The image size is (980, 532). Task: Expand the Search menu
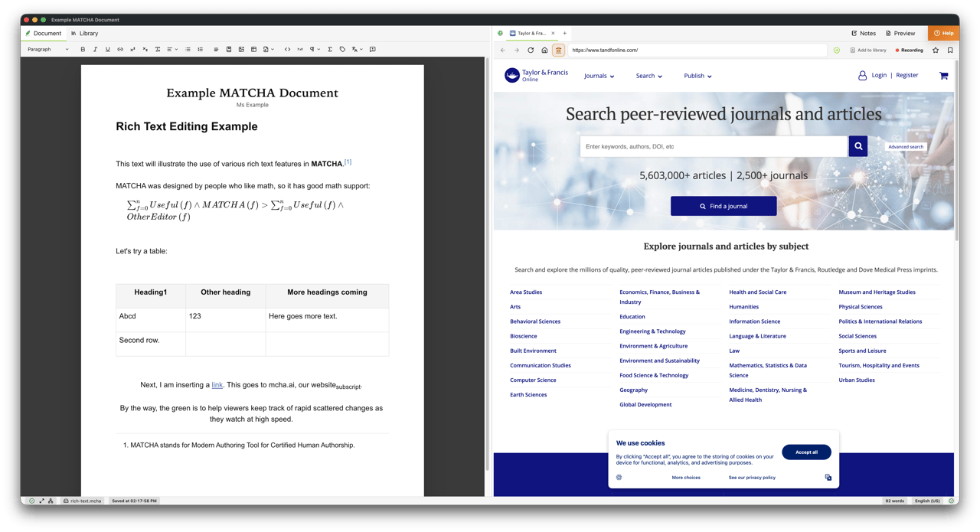point(648,76)
